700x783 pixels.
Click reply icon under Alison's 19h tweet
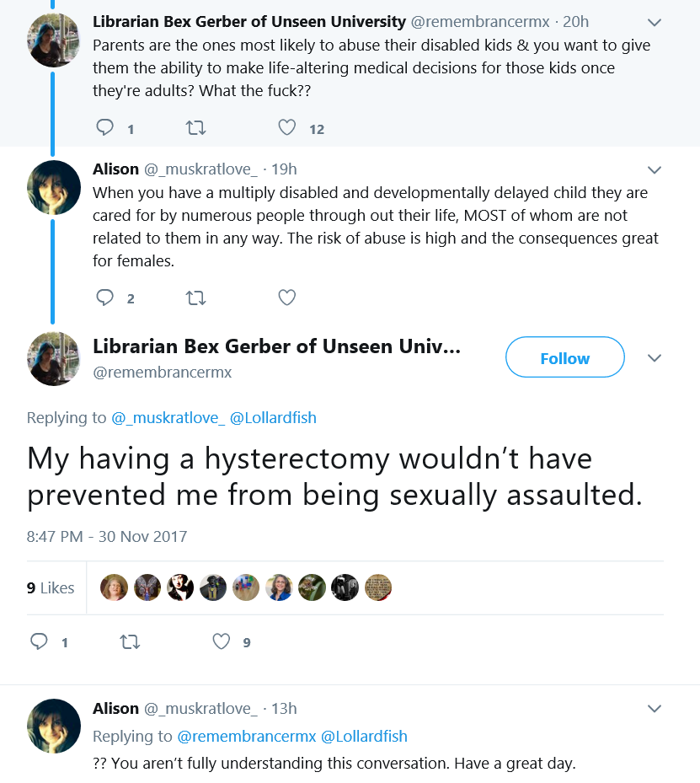pos(104,298)
